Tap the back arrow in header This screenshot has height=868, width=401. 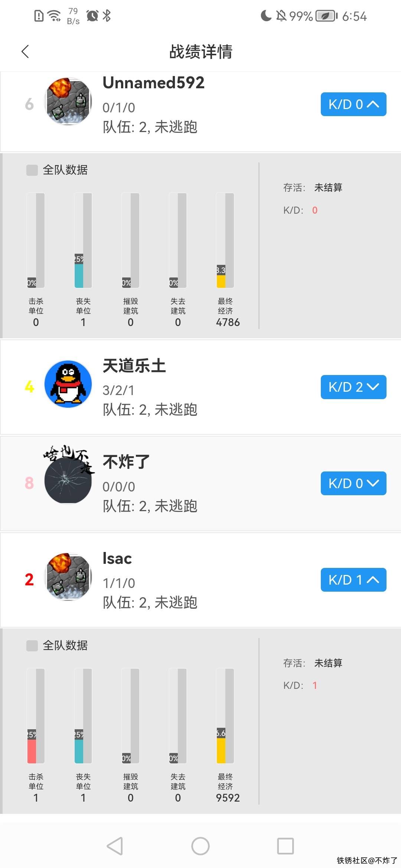pos(25,52)
